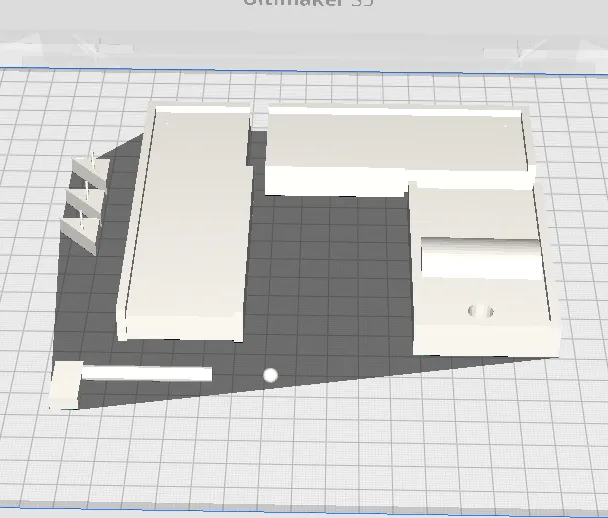Click the front face of the box model
The image size is (608, 518).
487,341
